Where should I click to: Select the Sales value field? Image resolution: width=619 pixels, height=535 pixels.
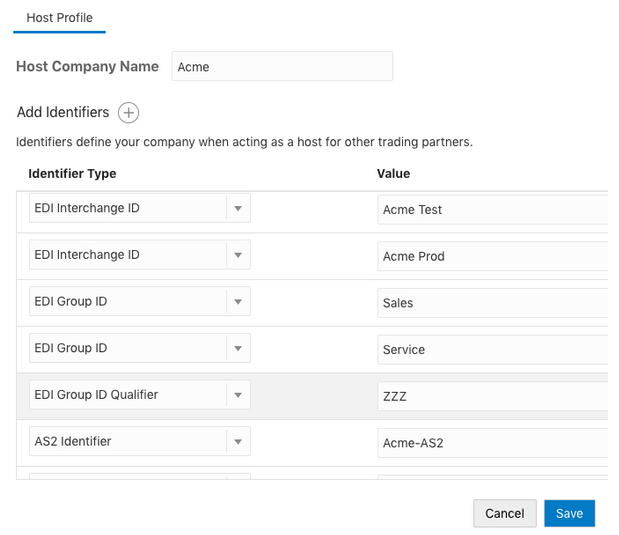(x=492, y=303)
